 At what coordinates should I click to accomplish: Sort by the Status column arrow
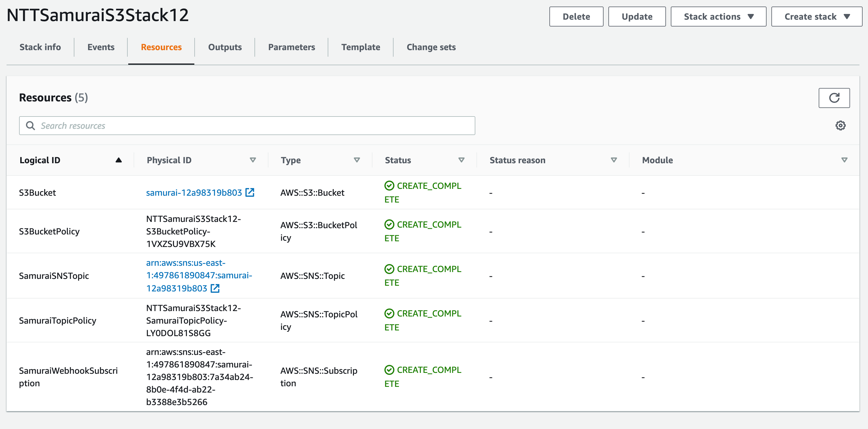coord(462,160)
